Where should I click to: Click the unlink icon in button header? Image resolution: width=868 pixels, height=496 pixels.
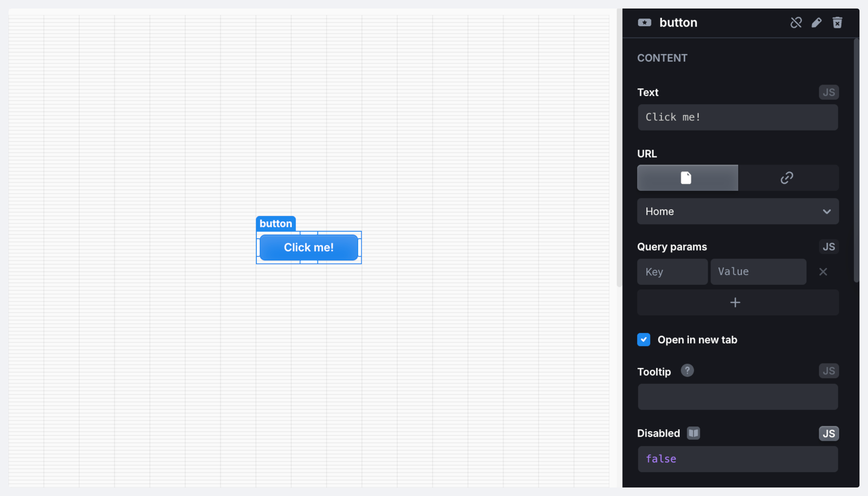796,23
